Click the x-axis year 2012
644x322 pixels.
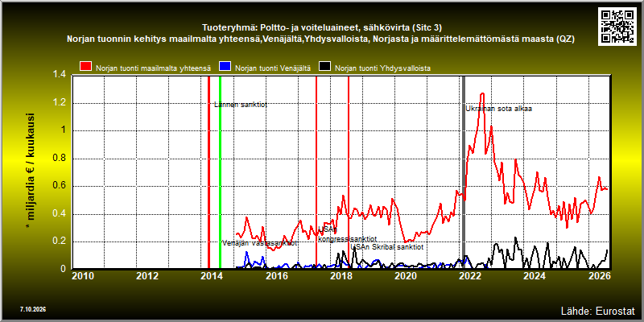coord(148,276)
